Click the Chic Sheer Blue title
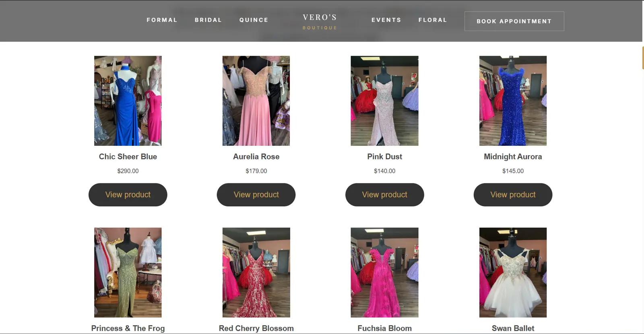Viewport: 644px width, 334px height. click(128, 157)
